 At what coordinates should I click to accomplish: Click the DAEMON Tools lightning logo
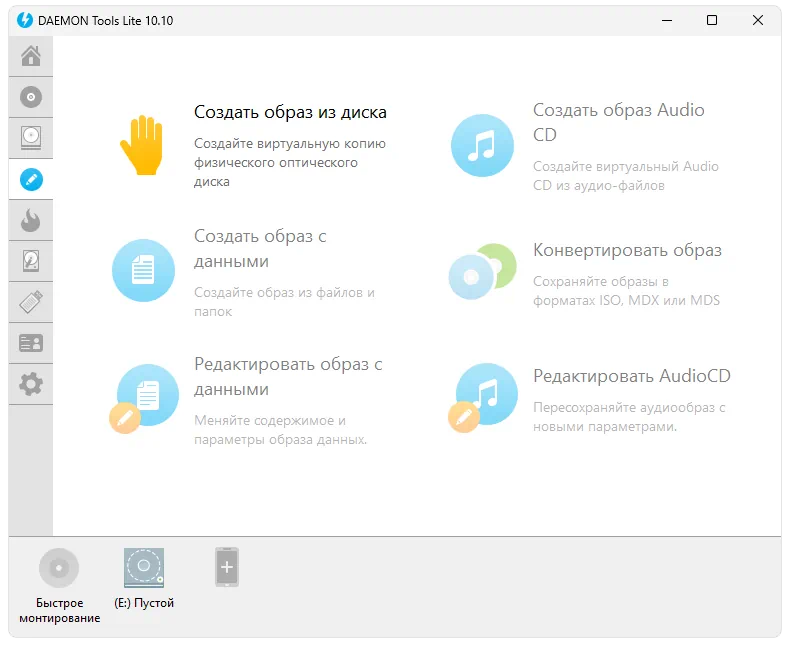25,20
